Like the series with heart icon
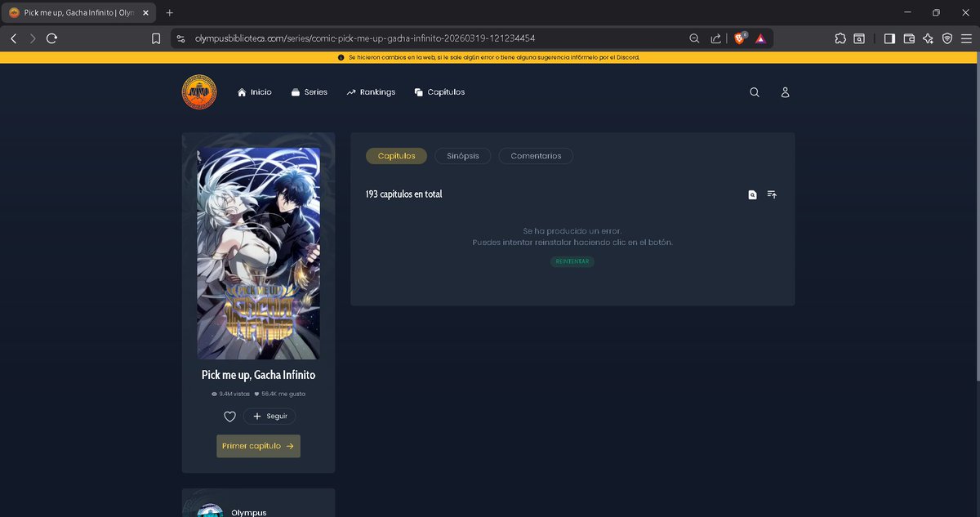Viewport: 980px width, 517px height. (x=229, y=417)
